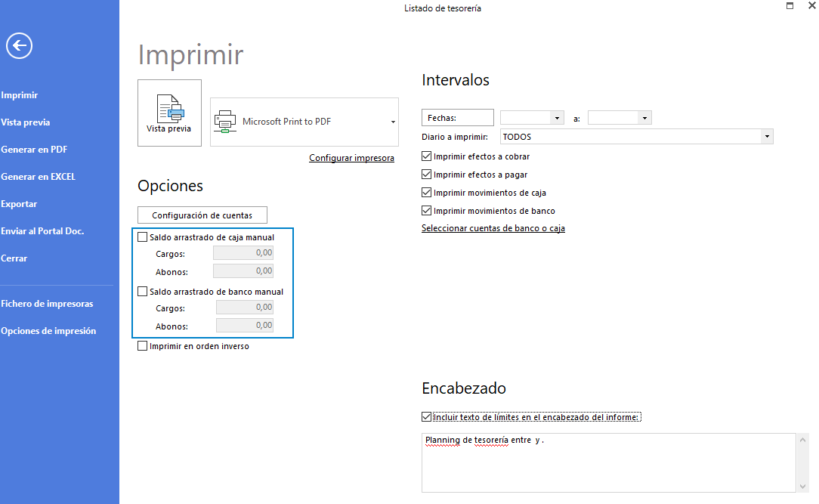Toggle Imprimir movimientos de caja checkbox
Viewport: 819px width, 504px height.
[427, 192]
